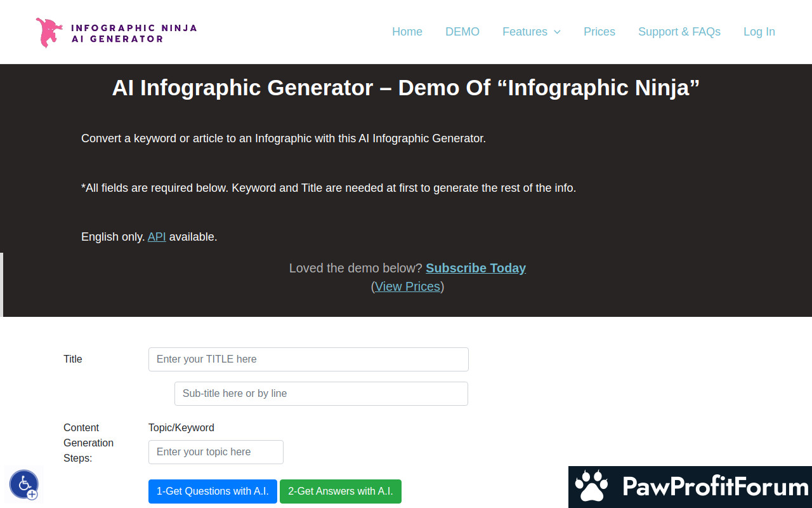812x508 pixels.
Task: Click the pink ninja logo icon
Action: pos(49,32)
